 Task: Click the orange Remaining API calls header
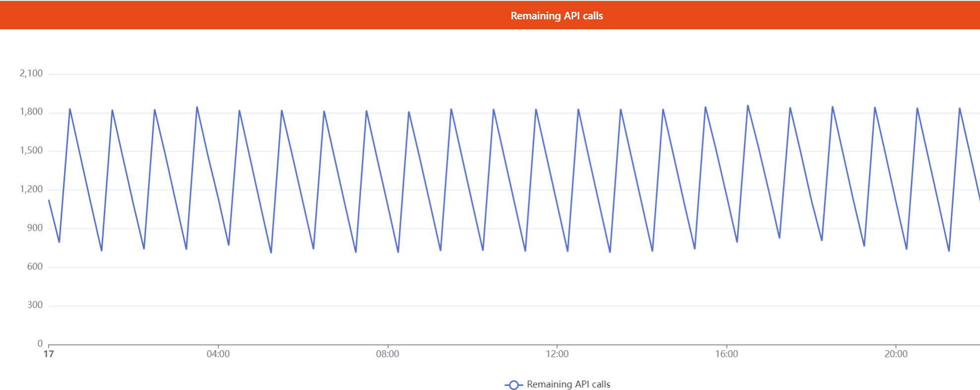(x=490, y=15)
